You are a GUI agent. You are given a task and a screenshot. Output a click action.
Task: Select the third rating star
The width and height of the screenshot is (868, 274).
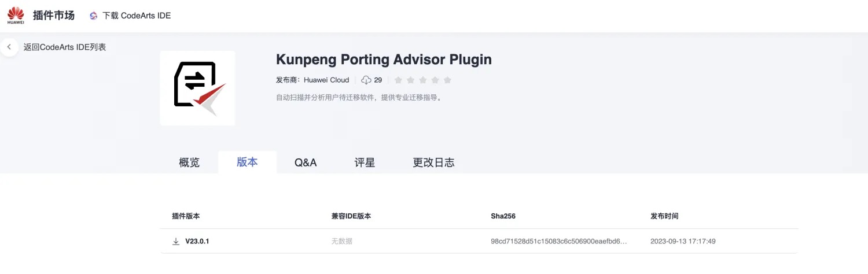[x=422, y=80]
